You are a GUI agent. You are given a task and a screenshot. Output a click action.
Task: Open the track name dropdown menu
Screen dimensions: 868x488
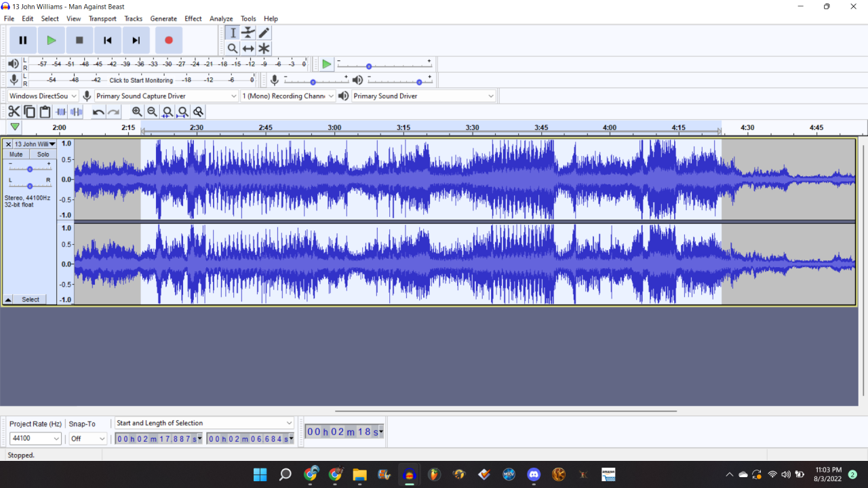click(x=35, y=144)
